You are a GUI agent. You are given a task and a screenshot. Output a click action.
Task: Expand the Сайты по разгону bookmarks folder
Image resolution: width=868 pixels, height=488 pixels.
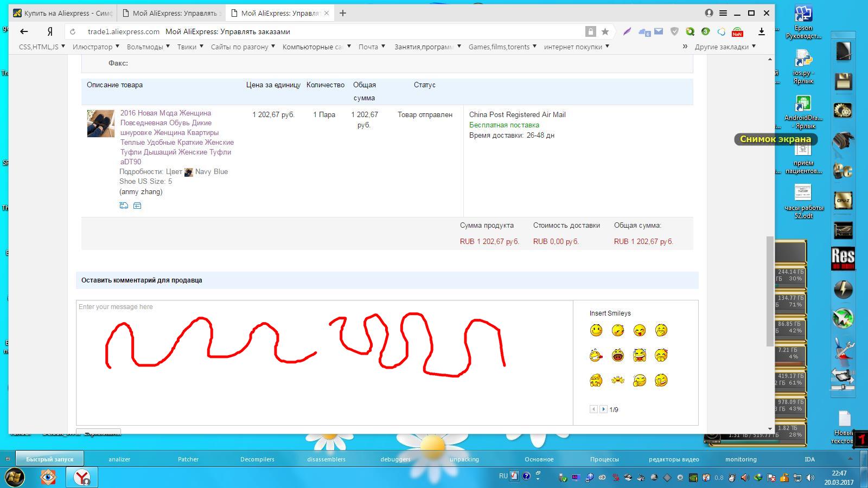coord(243,47)
